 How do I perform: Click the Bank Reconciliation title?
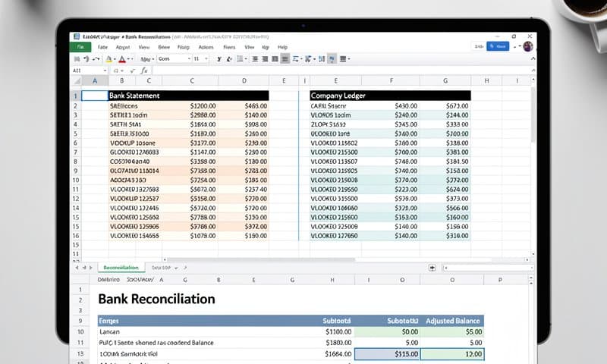(156, 299)
